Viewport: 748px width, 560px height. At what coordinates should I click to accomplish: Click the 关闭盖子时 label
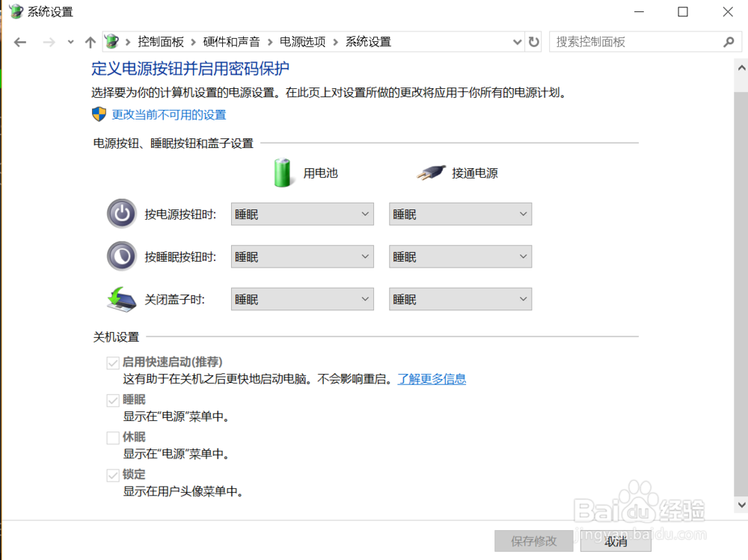point(174,300)
